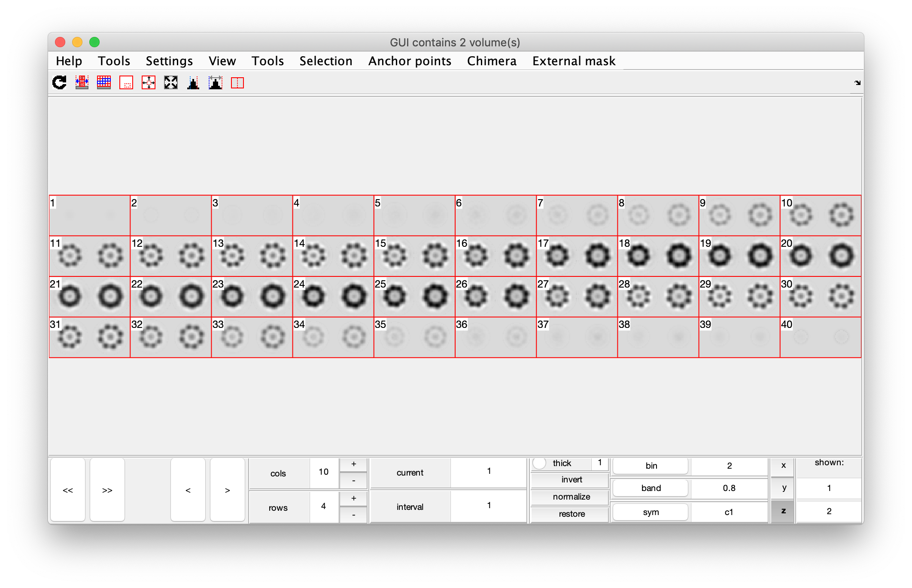Open the Help menu
Screen dimensions: 912x588
click(x=69, y=61)
